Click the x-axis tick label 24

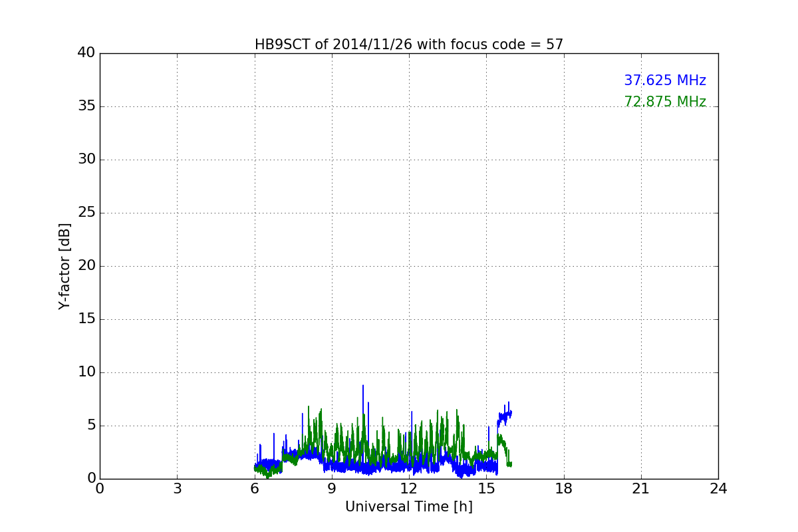[x=718, y=489]
